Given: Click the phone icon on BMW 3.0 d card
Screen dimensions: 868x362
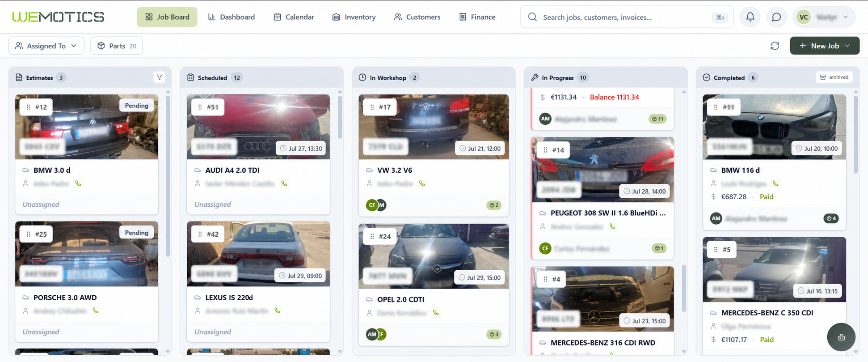Looking at the screenshot, I should (78, 183).
